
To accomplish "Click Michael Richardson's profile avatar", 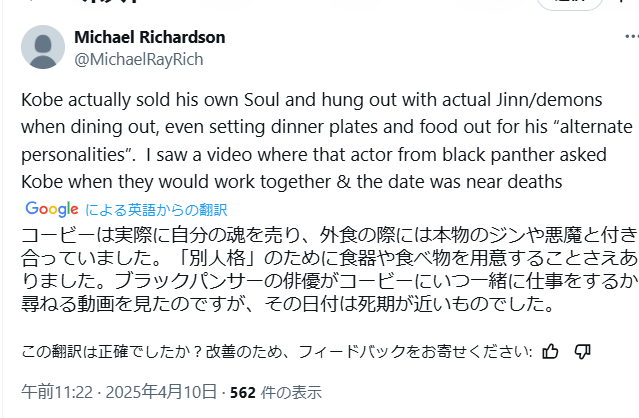I will click(x=43, y=47).
